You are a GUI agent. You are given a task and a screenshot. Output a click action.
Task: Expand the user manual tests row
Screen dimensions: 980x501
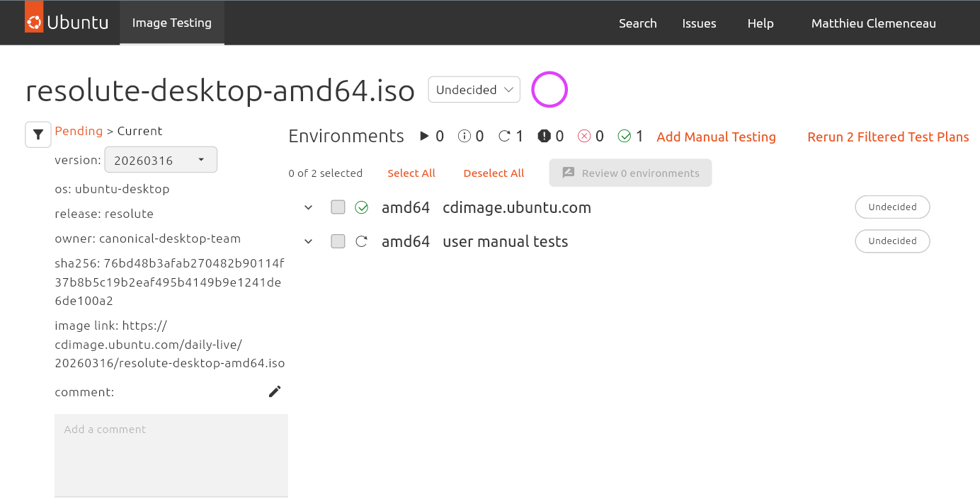coord(308,241)
